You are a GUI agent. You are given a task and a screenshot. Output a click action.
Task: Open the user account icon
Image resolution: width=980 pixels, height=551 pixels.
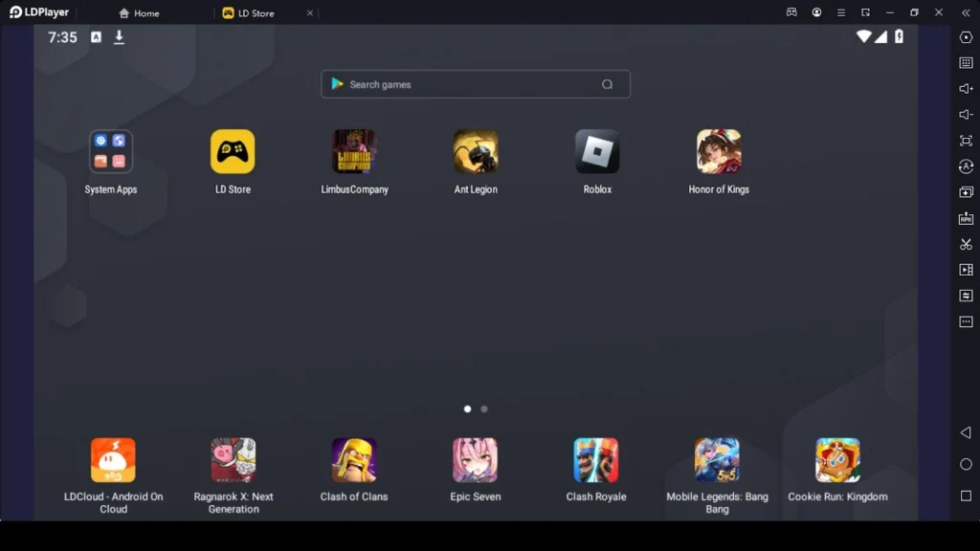pyautogui.click(x=817, y=12)
